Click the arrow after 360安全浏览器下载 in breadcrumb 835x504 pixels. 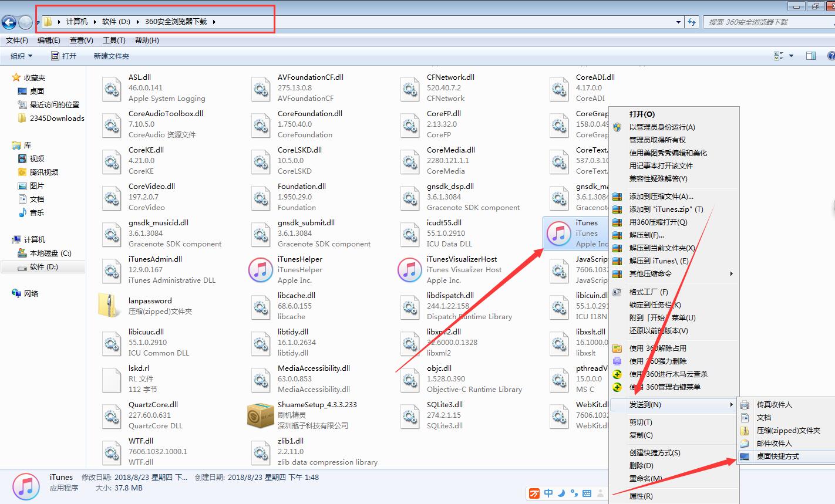(x=214, y=22)
